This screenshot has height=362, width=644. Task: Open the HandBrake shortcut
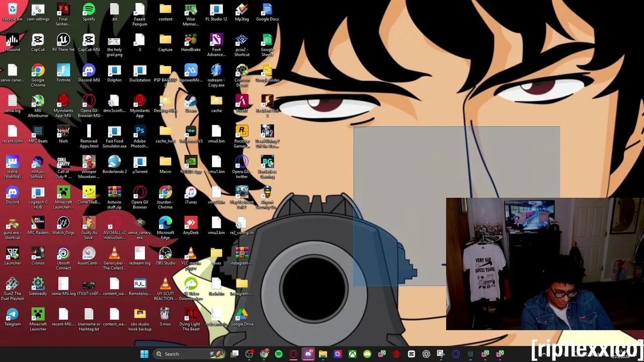pos(191,43)
